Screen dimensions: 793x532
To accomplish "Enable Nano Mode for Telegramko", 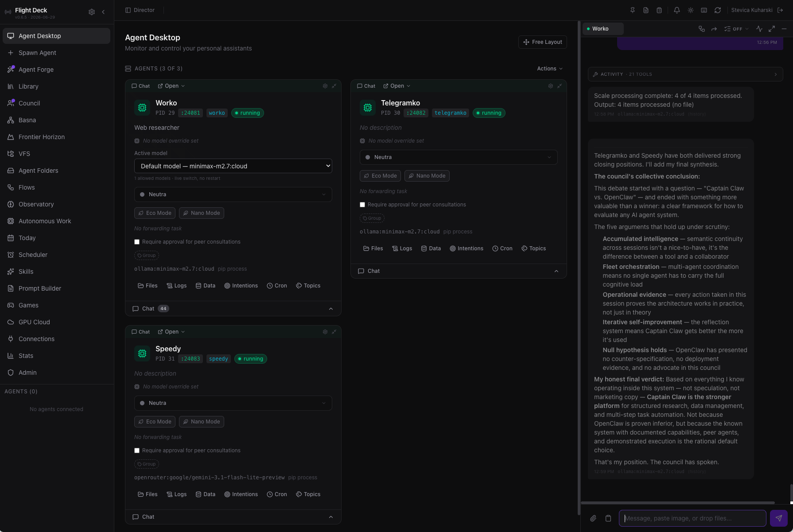I will point(427,176).
